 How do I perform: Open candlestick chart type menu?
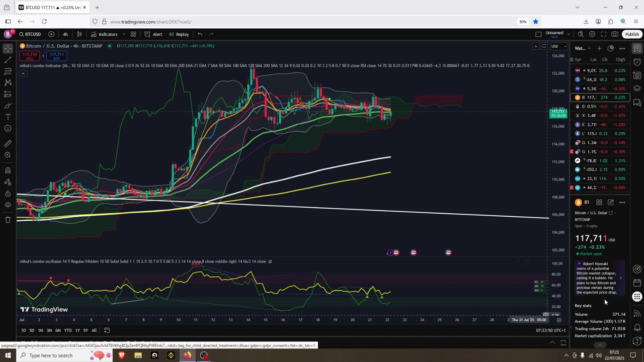[x=79, y=34]
